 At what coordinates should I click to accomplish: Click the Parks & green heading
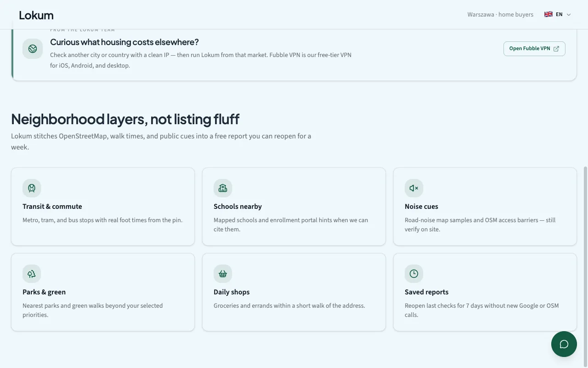pos(44,292)
